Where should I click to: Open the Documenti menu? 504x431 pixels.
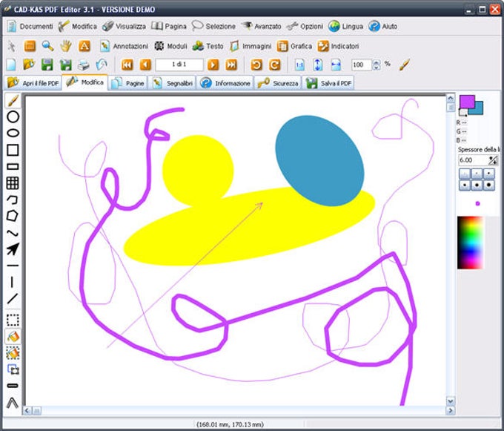click(30, 27)
